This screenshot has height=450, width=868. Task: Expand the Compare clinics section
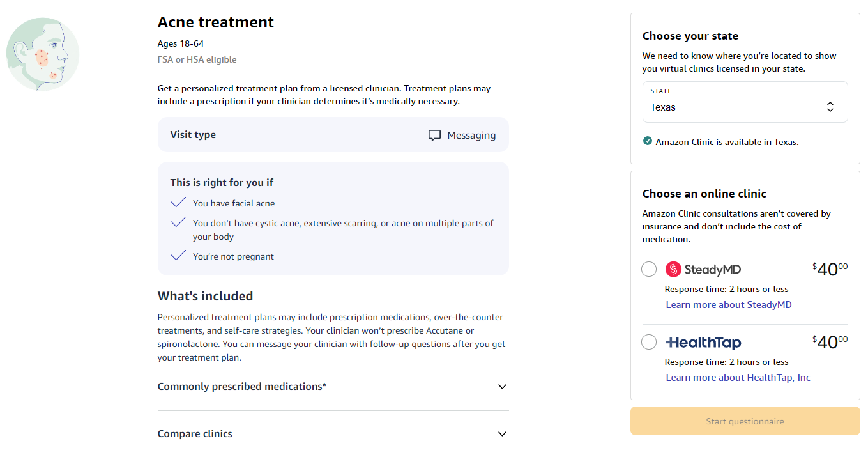333,434
